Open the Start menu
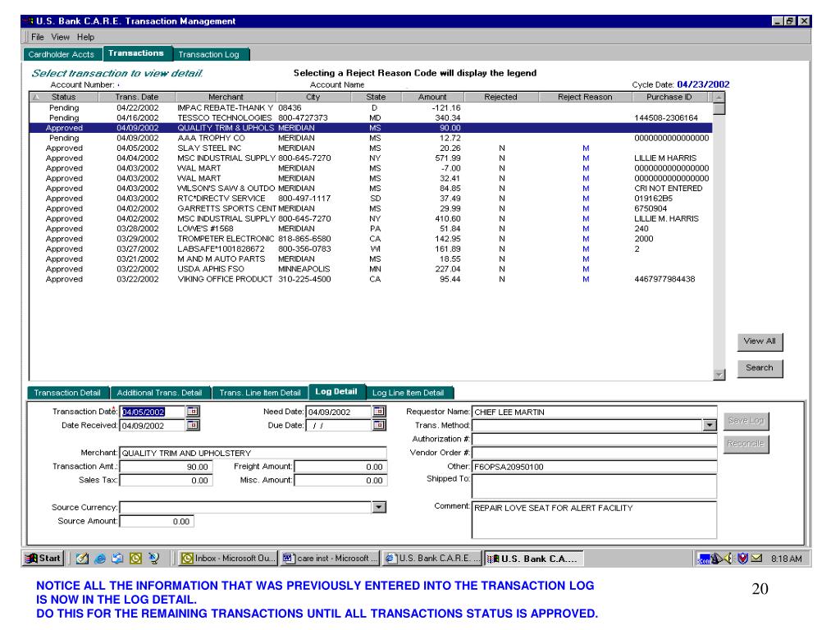The image size is (840, 630). [43, 558]
